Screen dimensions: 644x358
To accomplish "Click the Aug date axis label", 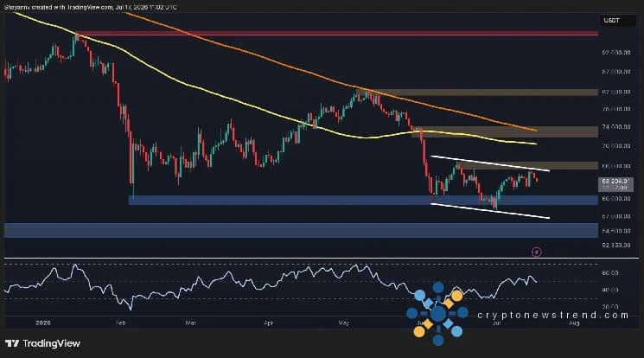I will click(574, 323).
